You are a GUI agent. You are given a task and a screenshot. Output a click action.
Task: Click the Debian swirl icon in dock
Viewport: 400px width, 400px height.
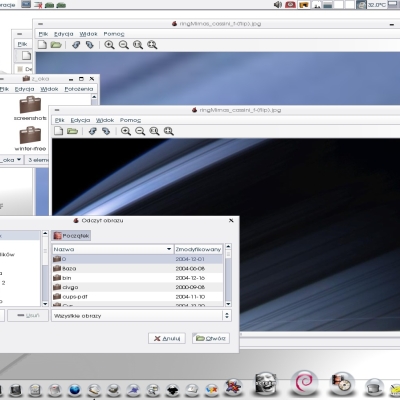[x=304, y=382]
